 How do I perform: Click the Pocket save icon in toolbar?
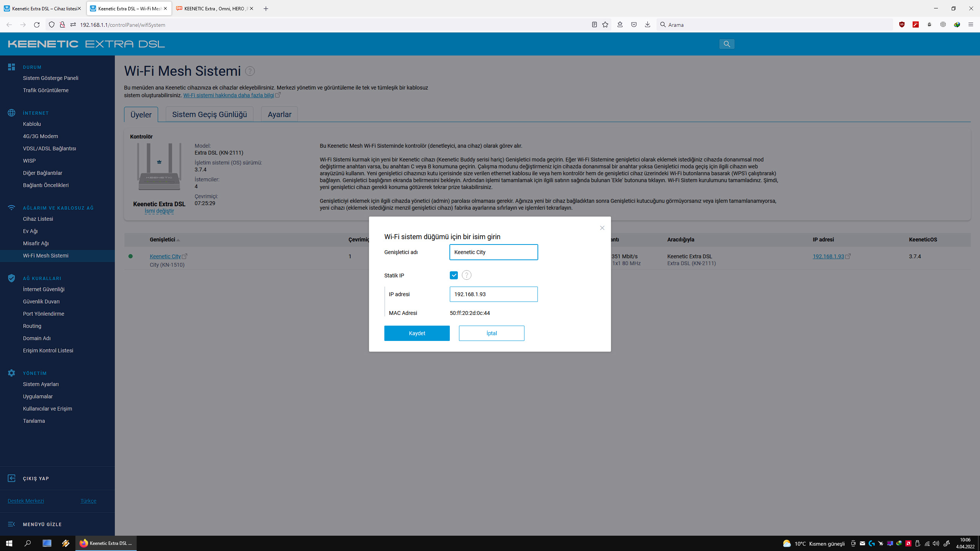634,25
